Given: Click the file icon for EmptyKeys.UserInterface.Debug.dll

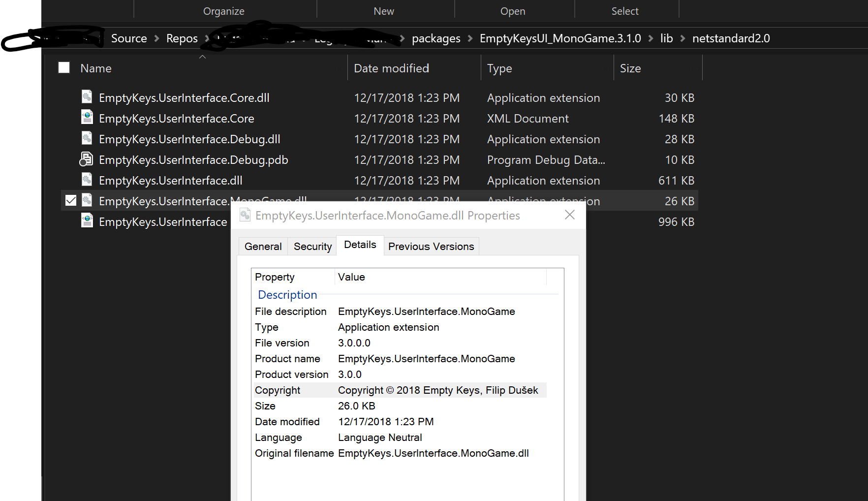Looking at the screenshot, I should 87,138.
